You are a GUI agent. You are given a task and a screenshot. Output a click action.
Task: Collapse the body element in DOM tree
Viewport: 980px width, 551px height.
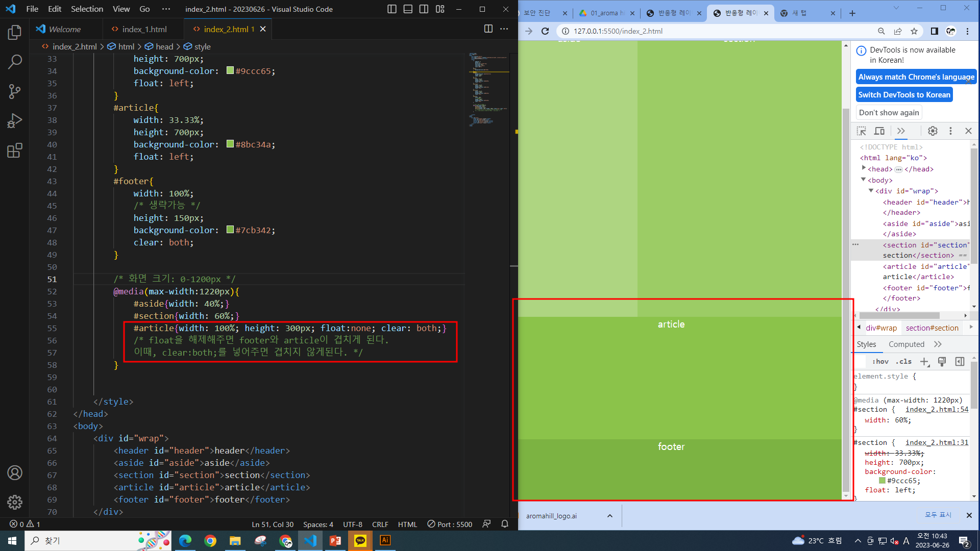pos(864,180)
